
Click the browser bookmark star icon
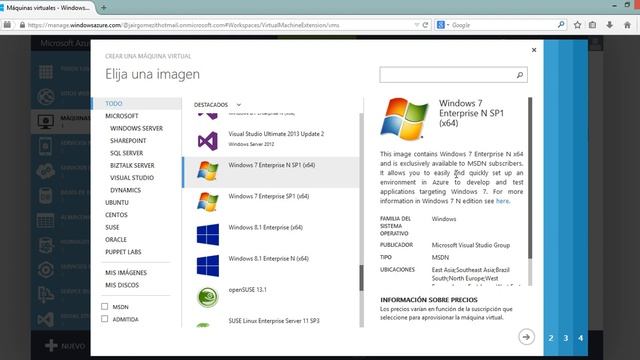coord(578,25)
